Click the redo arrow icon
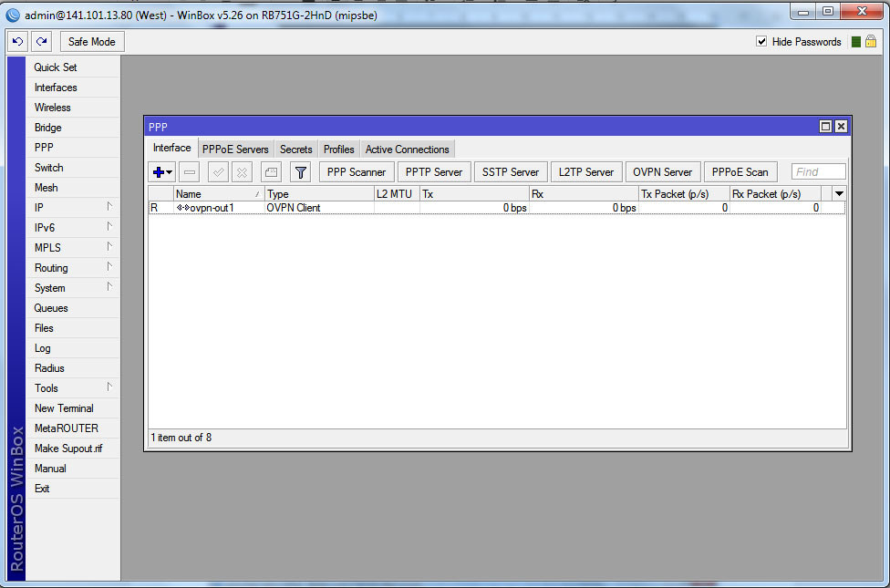The height and width of the screenshot is (588, 890). click(x=41, y=42)
